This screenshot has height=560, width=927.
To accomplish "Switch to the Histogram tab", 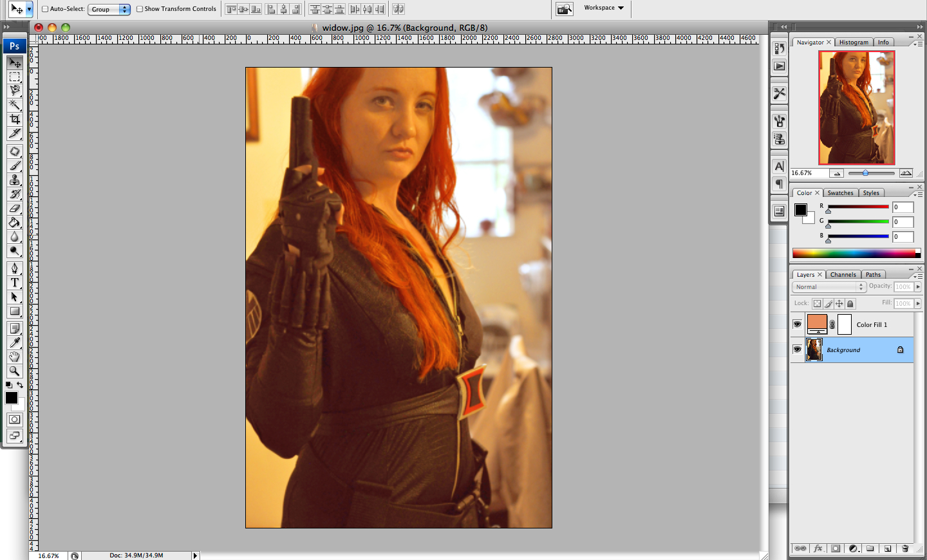I will (x=854, y=42).
